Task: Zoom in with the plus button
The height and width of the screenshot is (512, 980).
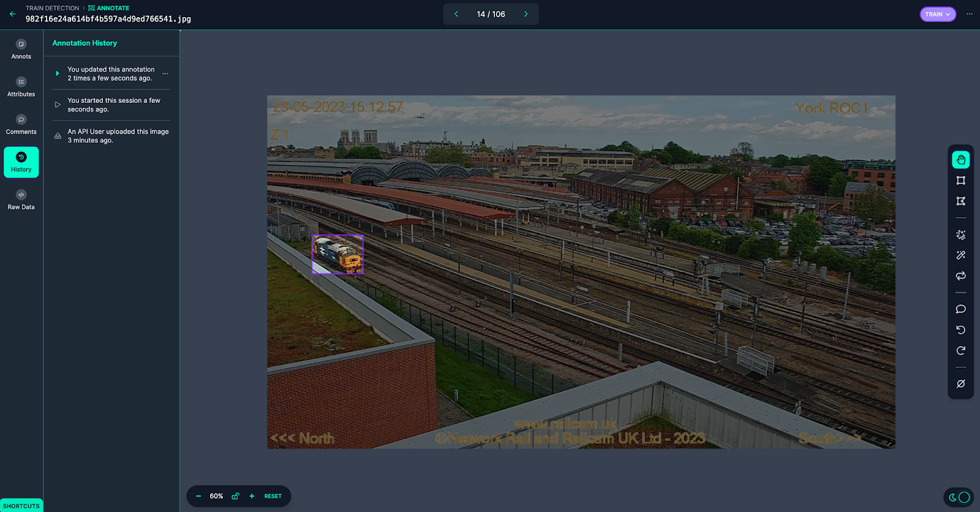Action: pyautogui.click(x=252, y=496)
